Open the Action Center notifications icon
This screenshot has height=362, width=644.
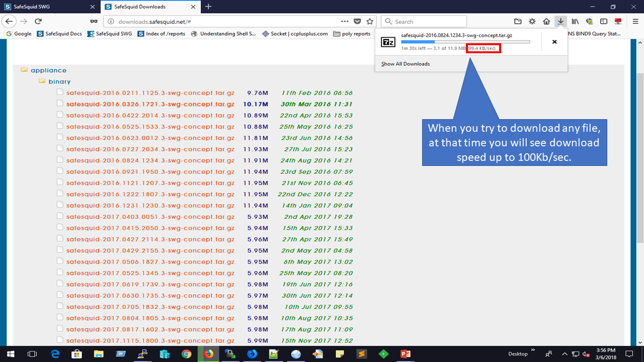click(x=629, y=354)
